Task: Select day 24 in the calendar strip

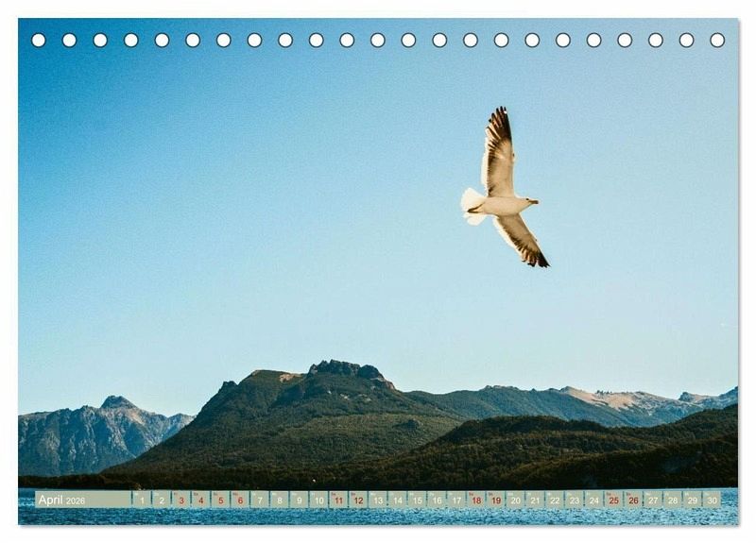Action: pyautogui.click(x=594, y=500)
